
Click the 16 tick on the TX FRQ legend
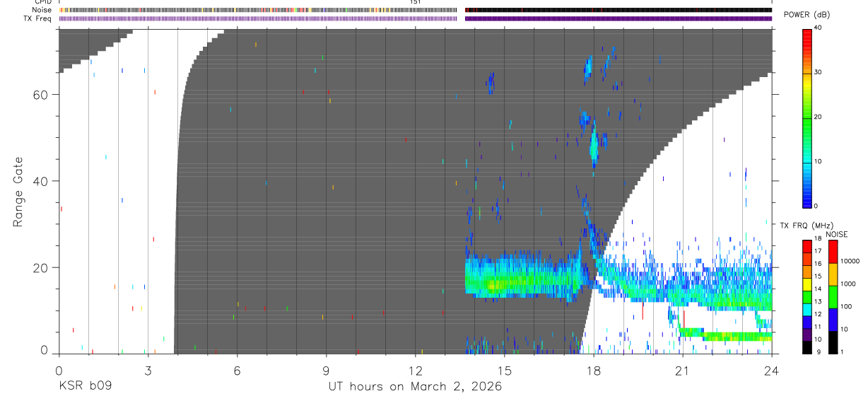point(818,264)
